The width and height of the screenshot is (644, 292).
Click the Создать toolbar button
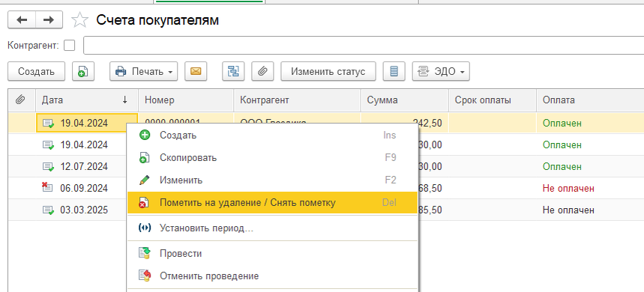[36, 71]
